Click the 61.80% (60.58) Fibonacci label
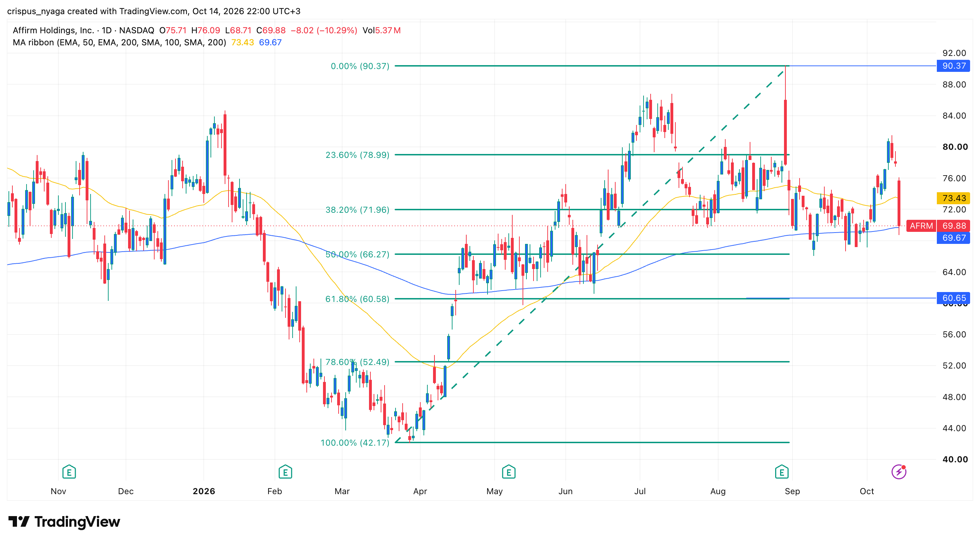Image resolution: width=980 pixels, height=543 pixels. tap(357, 299)
